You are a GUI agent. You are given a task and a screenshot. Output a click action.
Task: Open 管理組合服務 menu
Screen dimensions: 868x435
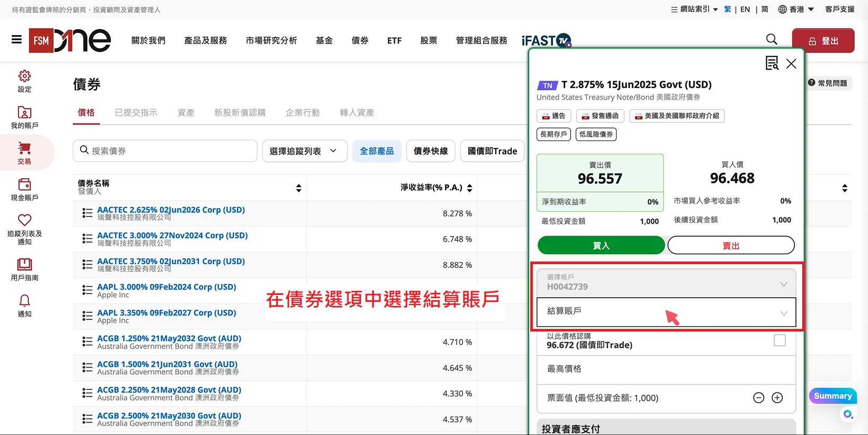pos(481,40)
